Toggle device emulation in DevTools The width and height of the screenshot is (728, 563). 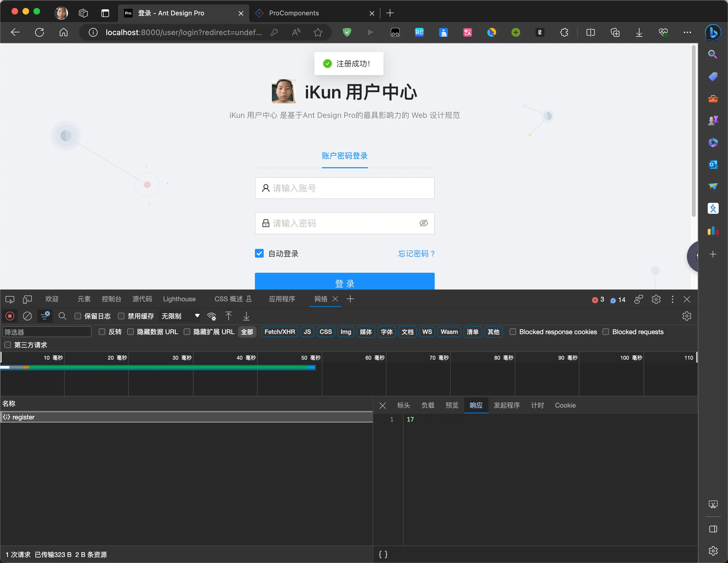(x=27, y=299)
